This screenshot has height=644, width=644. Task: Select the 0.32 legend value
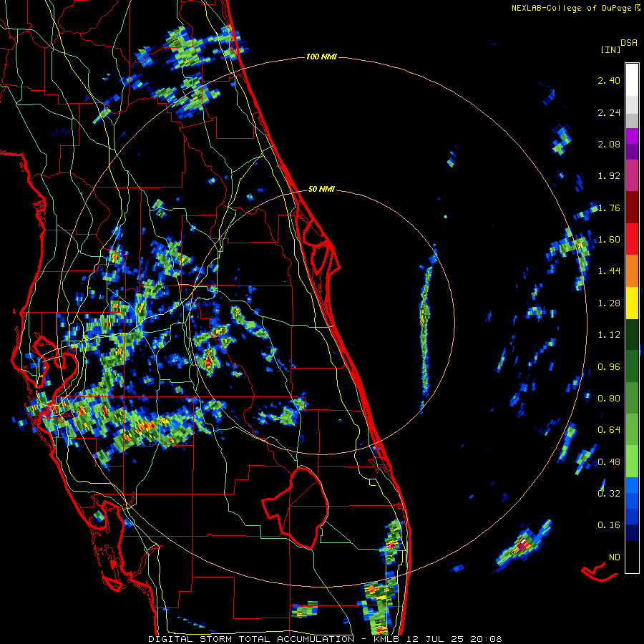tap(609, 494)
